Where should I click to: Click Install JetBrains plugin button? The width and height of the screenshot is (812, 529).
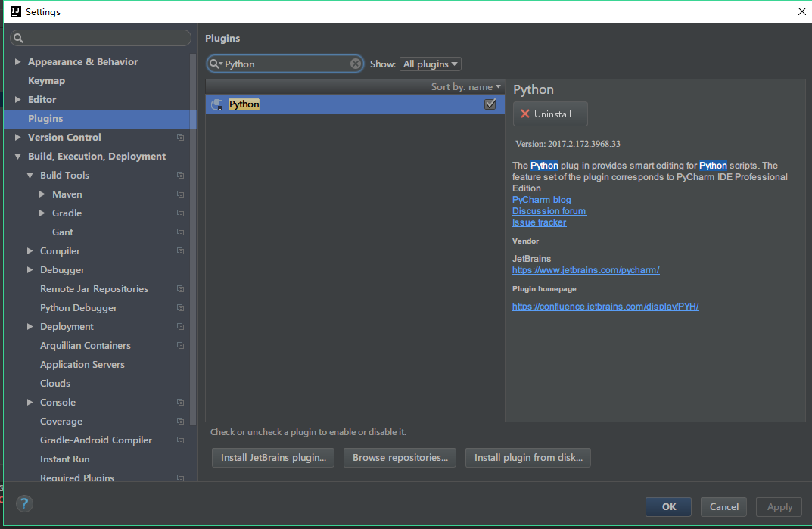pos(273,458)
